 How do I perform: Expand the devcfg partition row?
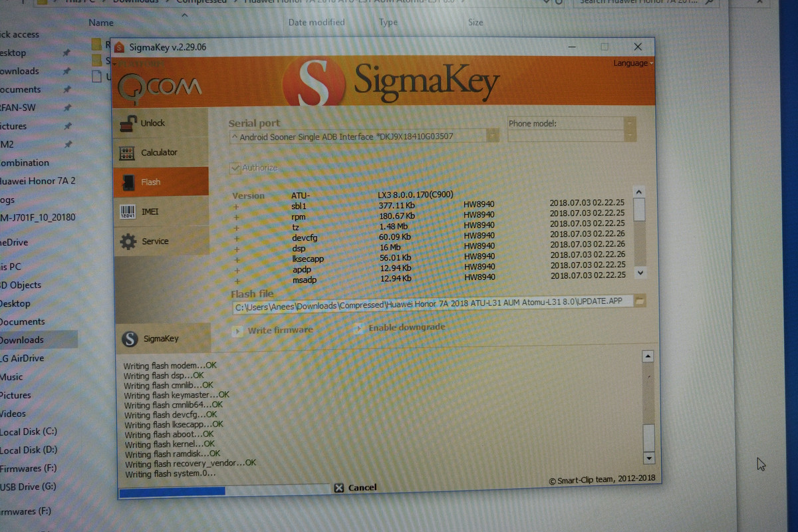click(236, 238)
